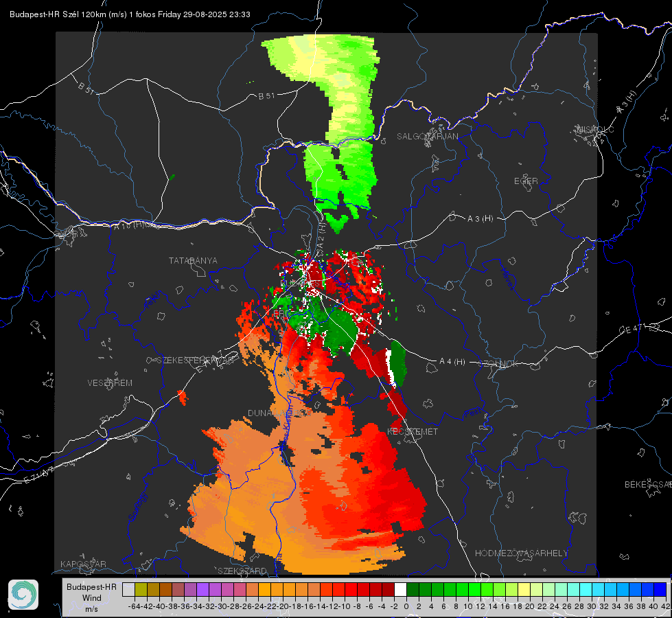Pick the cyan swatch between 28 and 30
672x618 pixels.
click(x=586, y=589)
